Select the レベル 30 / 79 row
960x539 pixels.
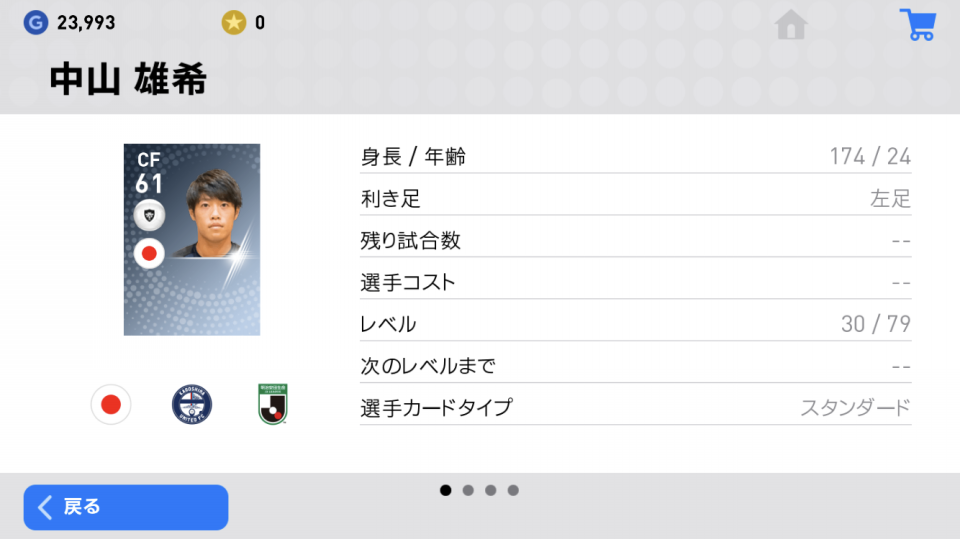tap(636, 323)
